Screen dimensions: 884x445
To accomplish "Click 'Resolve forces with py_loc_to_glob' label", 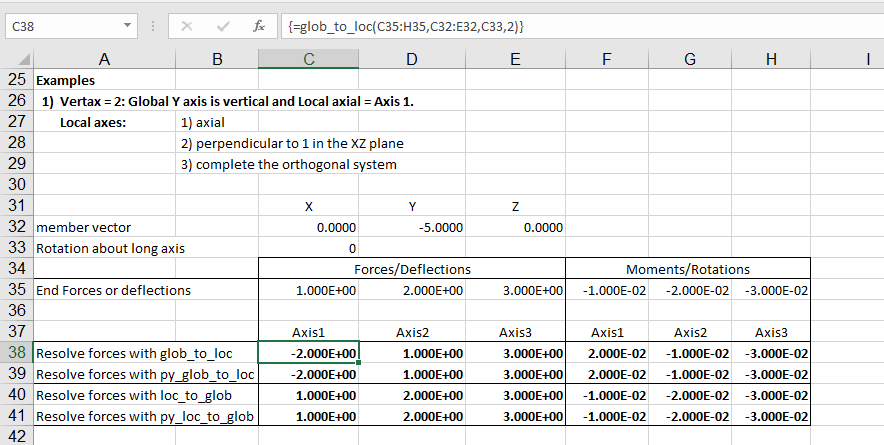I will (144, 415).
